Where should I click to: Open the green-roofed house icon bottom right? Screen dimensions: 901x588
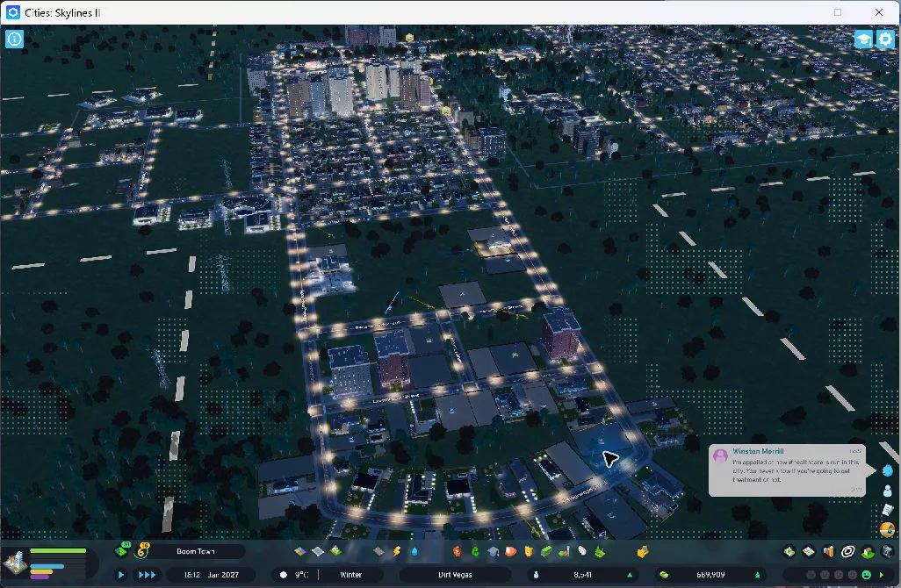point(867,552)
